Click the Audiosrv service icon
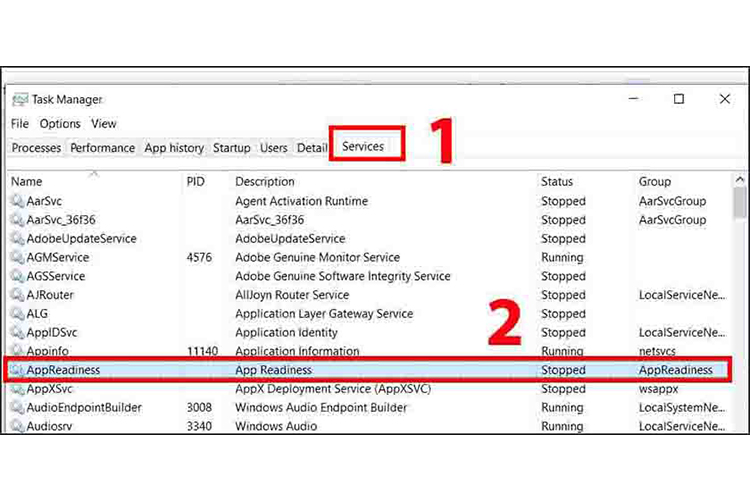The width and height of the screenshot is (750, 500). (18, 426)
